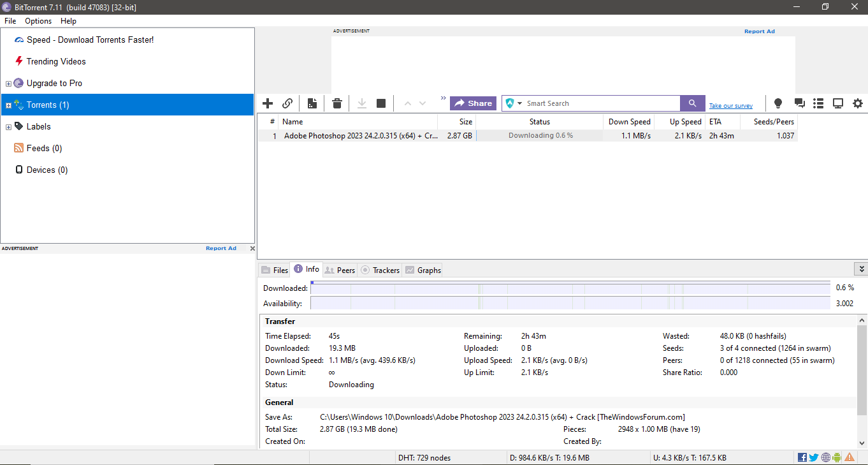
Task: Click the Devices phone icon in sidebar
Action: pos(19,170)
